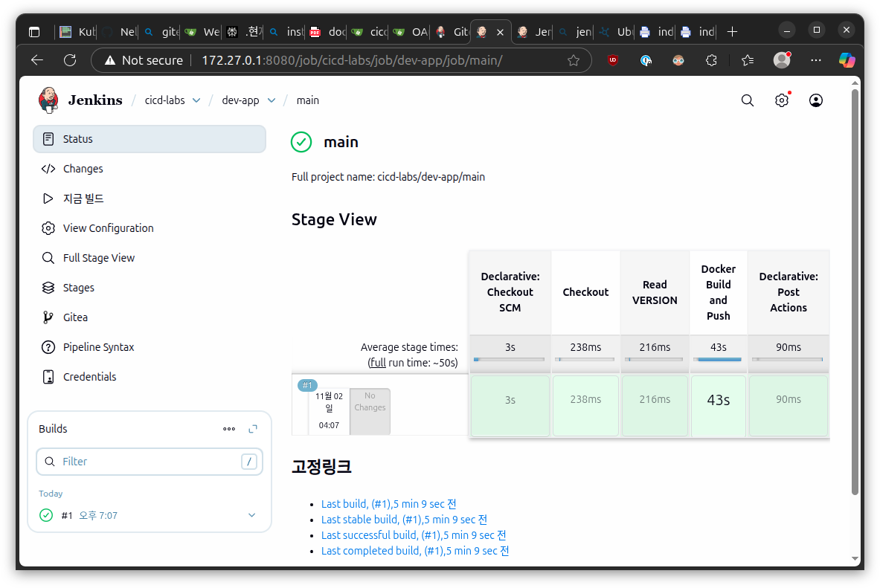
Task: Open new tab with plus button
Action: click(732, 32)
